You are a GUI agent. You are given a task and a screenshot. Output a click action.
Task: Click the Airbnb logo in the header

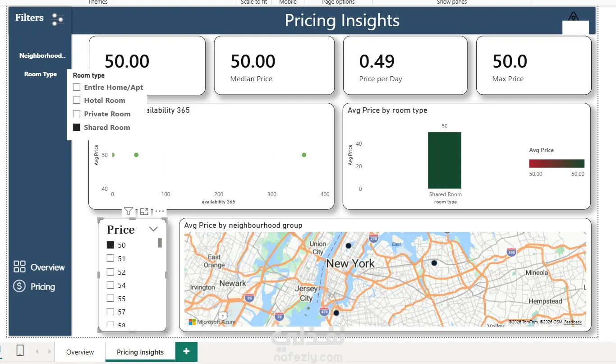point(573,17)
